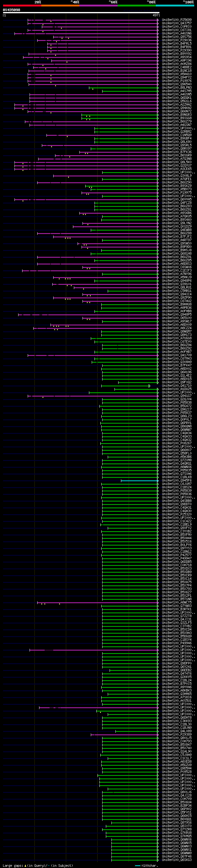Click the red 20% identity legend segment
The height and width of the screenshot is (868, 197).
pos(22,6)
